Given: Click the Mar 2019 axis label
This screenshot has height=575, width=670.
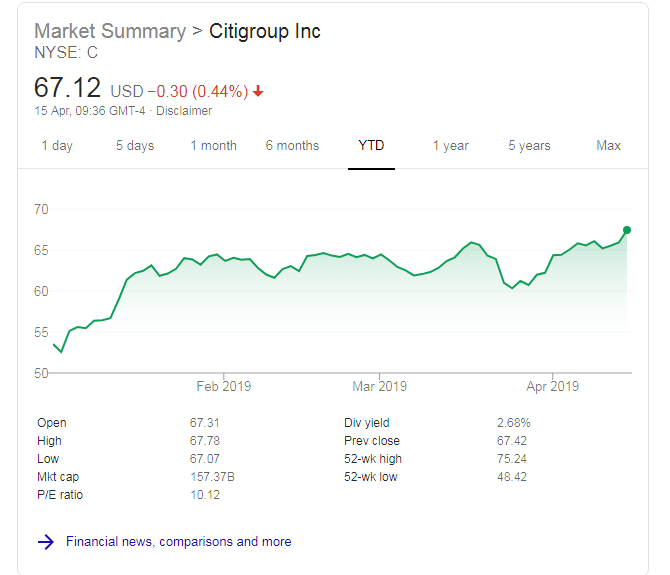Looking at the screenshot, I should point(379,386).
